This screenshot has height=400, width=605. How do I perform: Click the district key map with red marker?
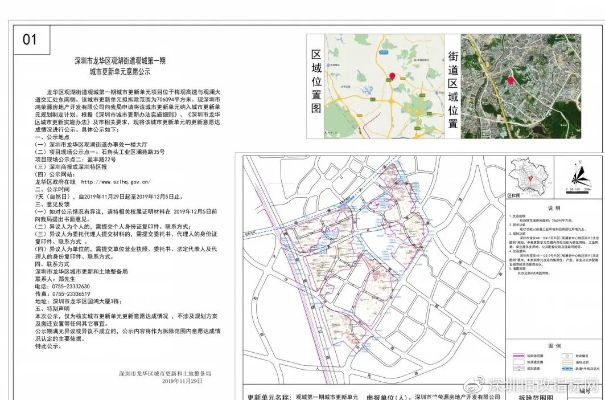click(x=528, y=178)
